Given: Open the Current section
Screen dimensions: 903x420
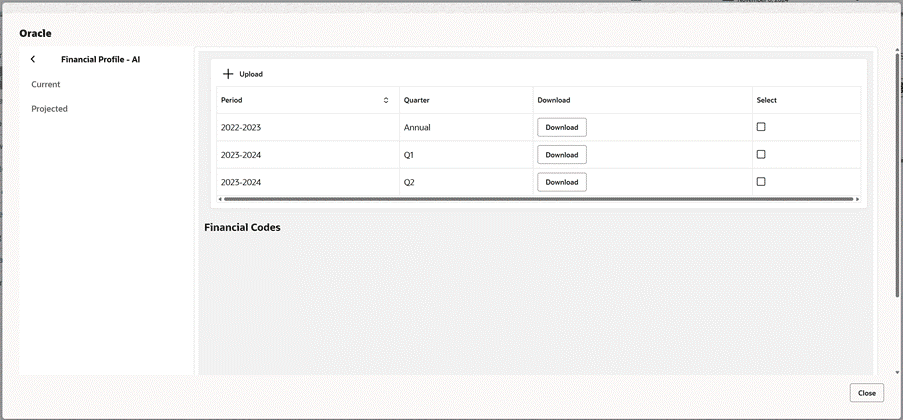Looking at the screenshot, I should click(x=45, y=84).
